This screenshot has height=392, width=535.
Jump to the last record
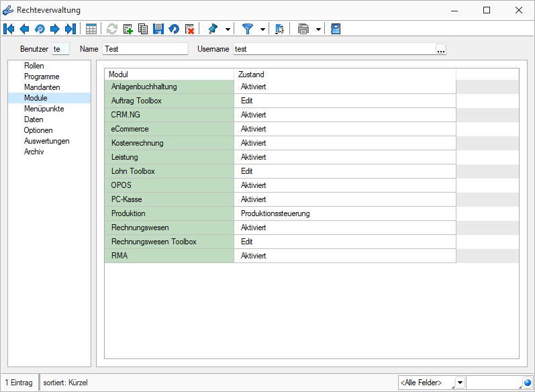70,29
